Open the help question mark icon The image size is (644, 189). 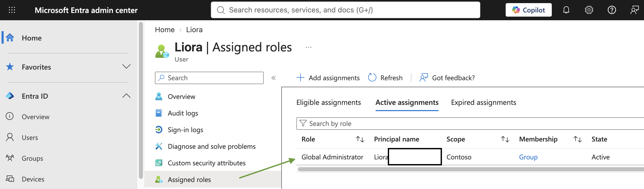point(612,10)
